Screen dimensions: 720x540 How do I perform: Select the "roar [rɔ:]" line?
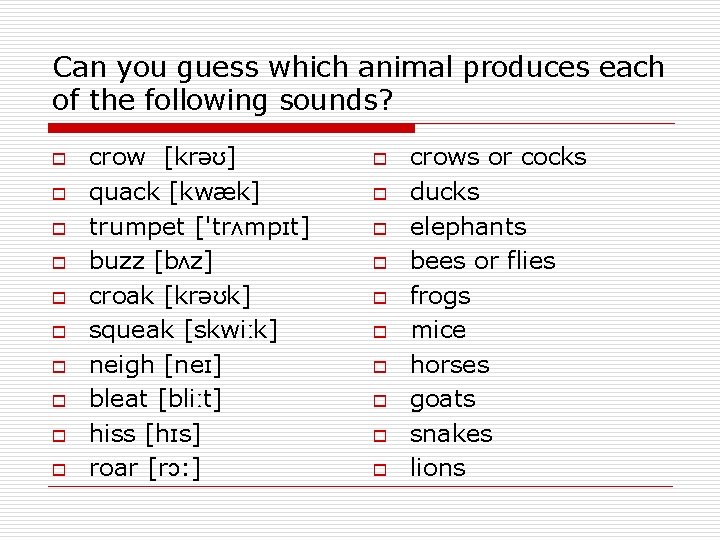(x=145, y=468)
